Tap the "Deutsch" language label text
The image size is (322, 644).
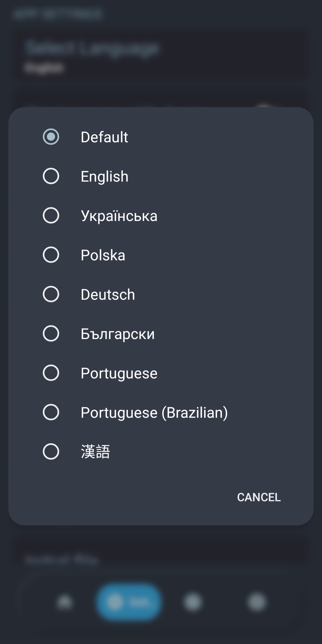click(x=108, y=295)
